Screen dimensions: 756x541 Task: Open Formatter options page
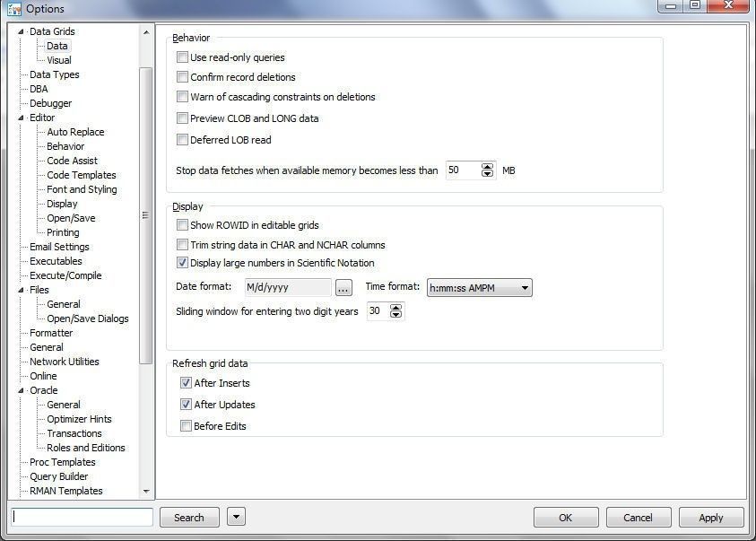coord(51,333)
